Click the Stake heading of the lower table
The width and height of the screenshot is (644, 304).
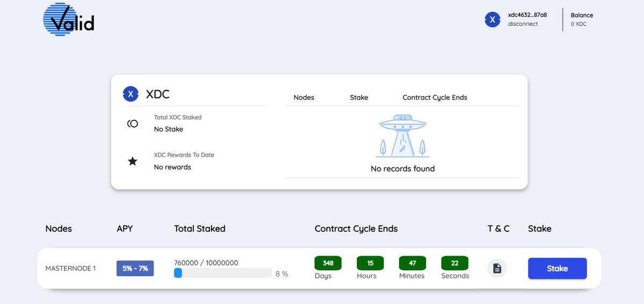[539, 228]
